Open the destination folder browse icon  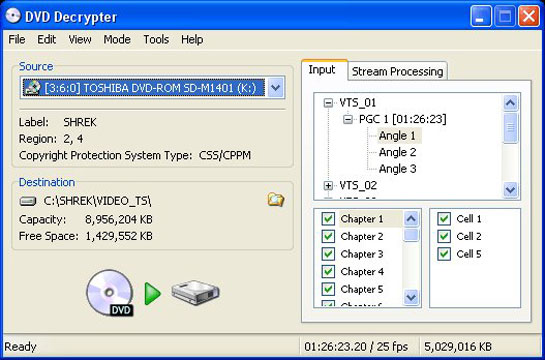(276, 200)
